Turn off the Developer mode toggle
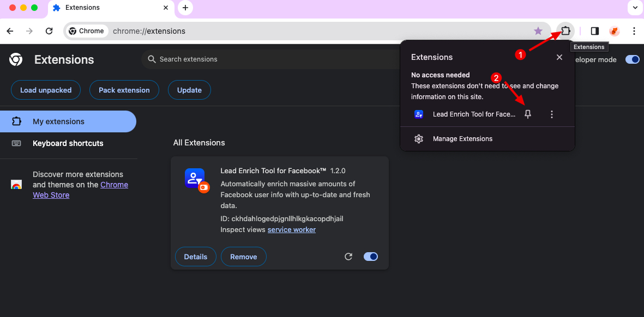 [x=632, y=59]
